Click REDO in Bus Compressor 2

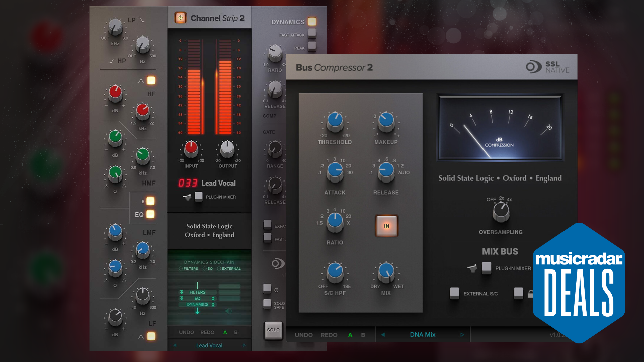[x=329, y=335]
